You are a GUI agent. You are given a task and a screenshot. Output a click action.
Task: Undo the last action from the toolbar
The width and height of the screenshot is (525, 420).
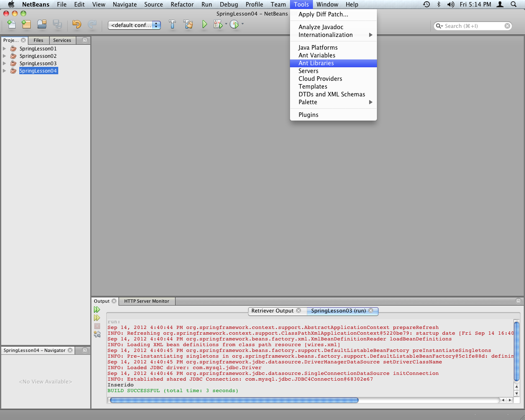(x=77, y=25)
